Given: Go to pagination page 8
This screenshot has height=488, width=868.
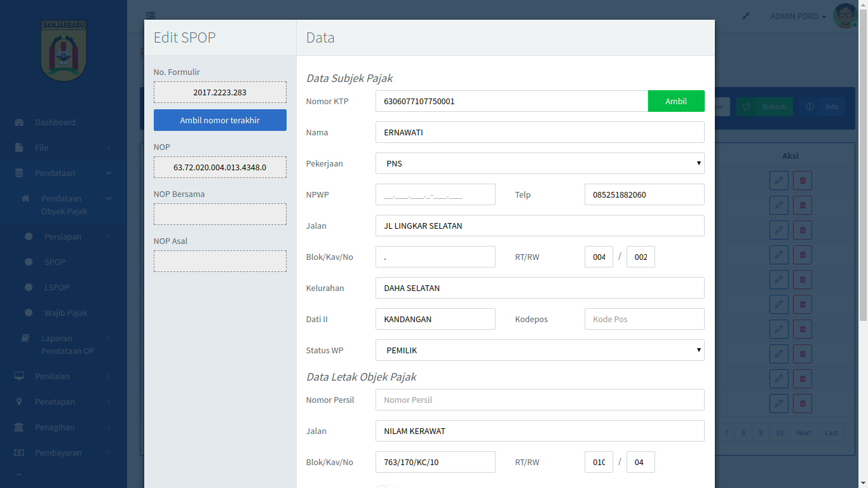Looking at the screenshot, I should tap(743, 433).
